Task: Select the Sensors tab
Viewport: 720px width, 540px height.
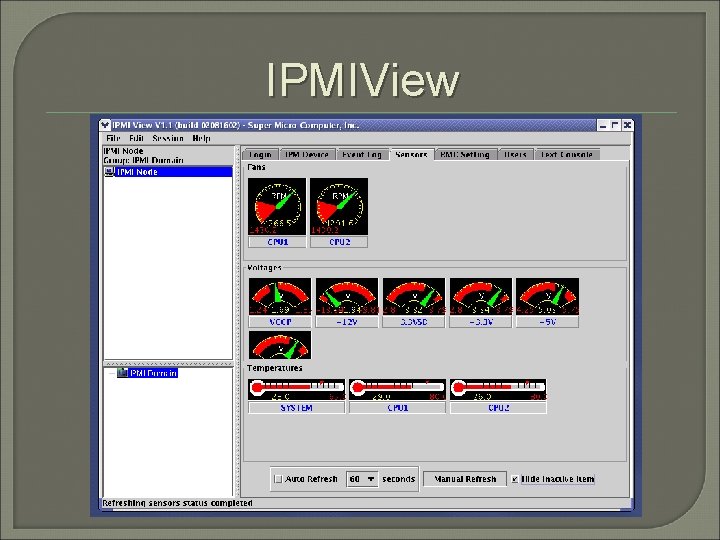Action: (x=411, y=155)
